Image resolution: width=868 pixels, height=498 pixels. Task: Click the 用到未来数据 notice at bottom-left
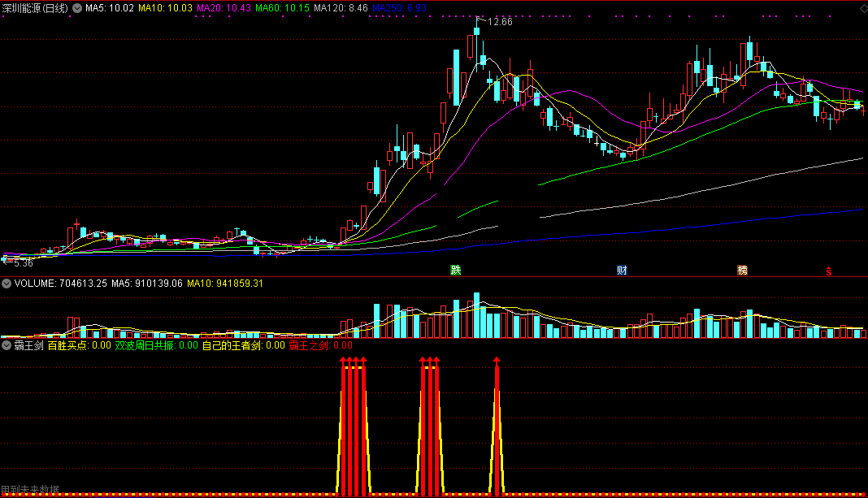30,490
